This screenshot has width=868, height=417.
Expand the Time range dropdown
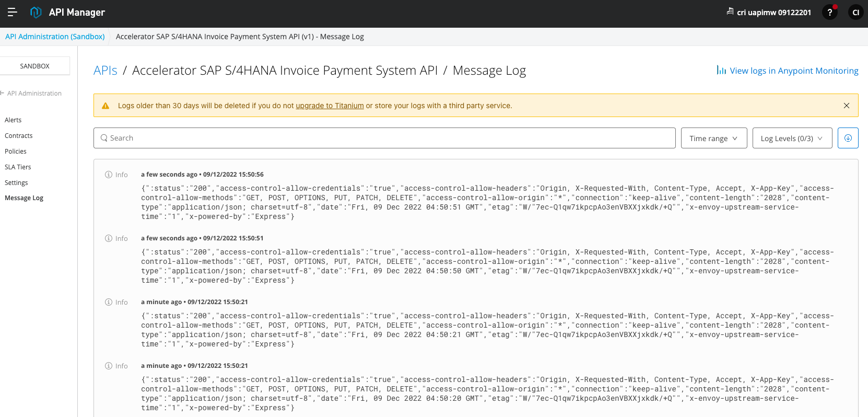pyautogui.click(x=714, y=138)
